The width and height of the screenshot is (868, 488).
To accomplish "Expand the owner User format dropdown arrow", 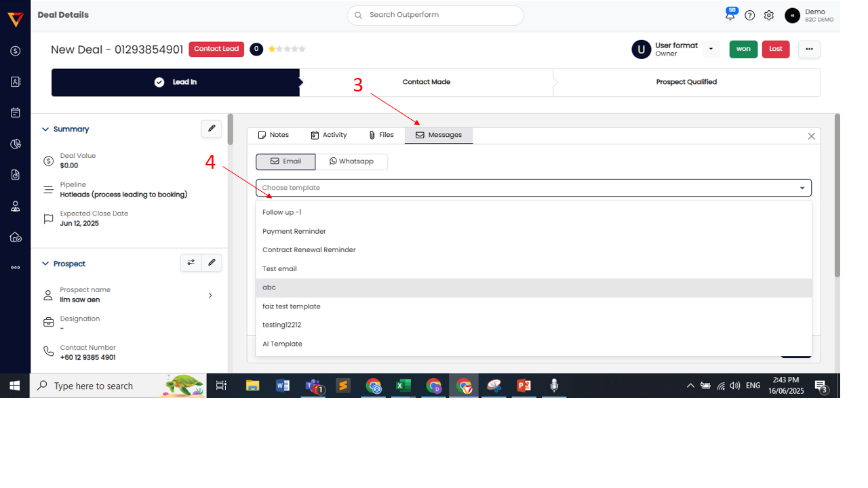I will [711, 49].
